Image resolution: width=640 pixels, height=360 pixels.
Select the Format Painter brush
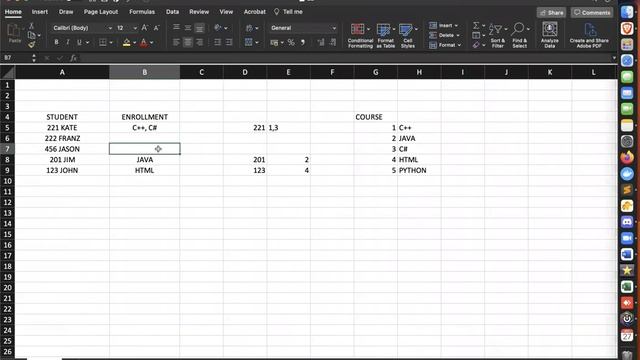tap(31, 44)
